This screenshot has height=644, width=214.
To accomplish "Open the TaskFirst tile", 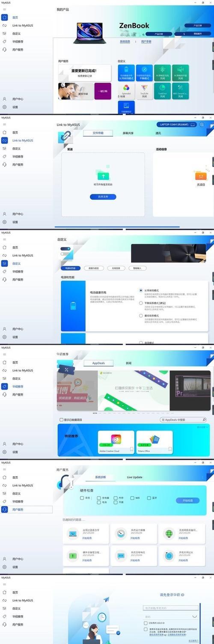I will tap(163, 91).
